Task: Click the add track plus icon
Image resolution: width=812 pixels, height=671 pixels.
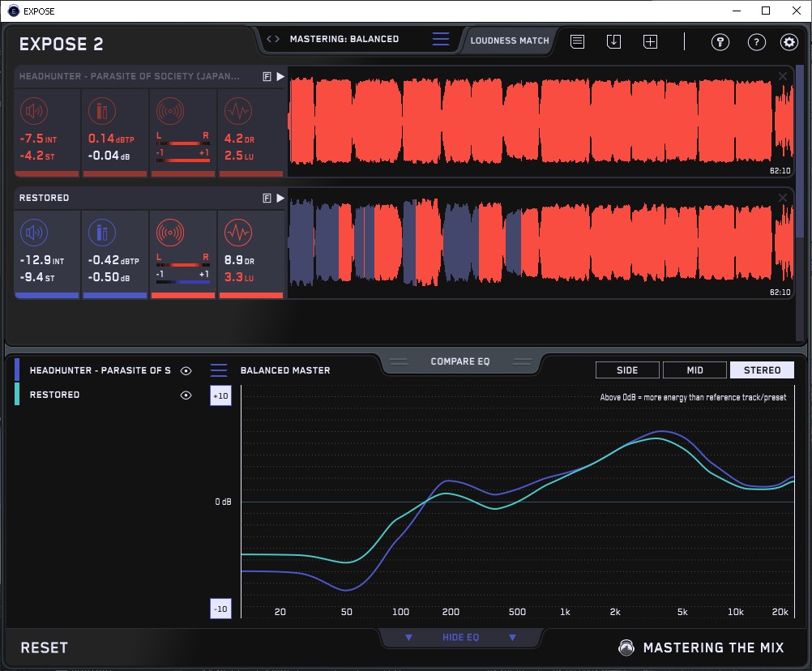Action: point(650,41)
